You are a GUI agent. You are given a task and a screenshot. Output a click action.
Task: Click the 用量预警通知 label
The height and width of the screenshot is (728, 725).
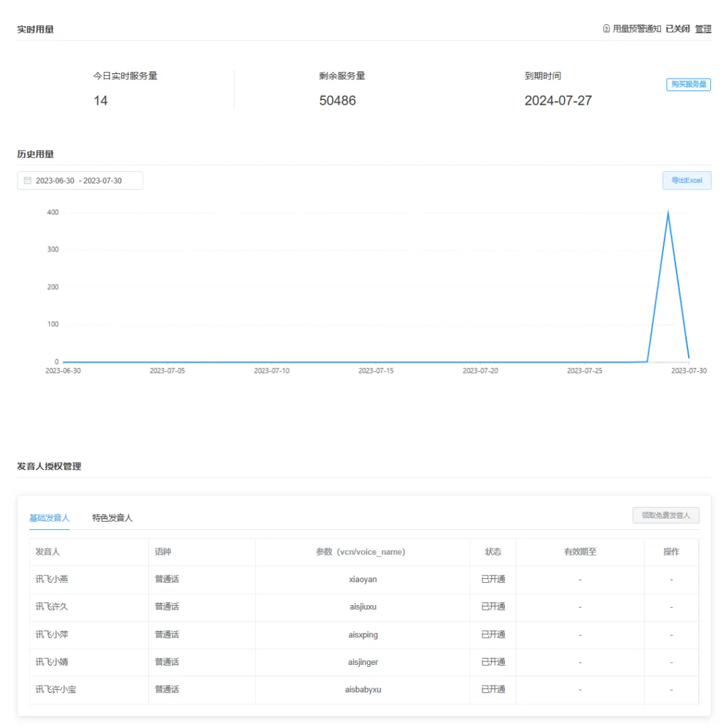(x=637, y=29)
